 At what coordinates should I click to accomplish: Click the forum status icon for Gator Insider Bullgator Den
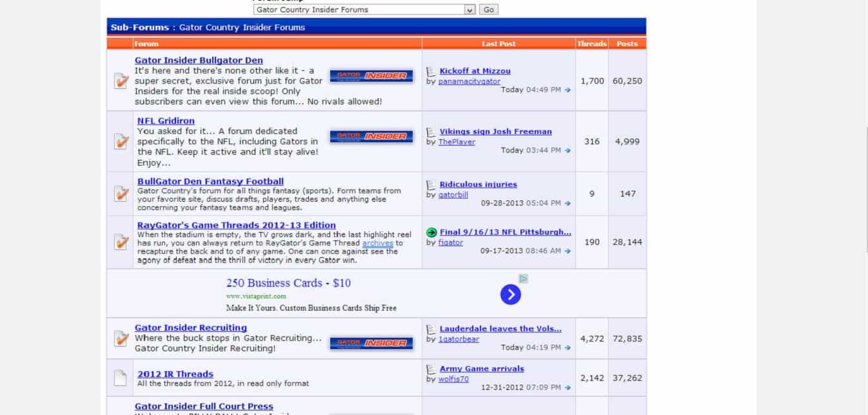121,81
